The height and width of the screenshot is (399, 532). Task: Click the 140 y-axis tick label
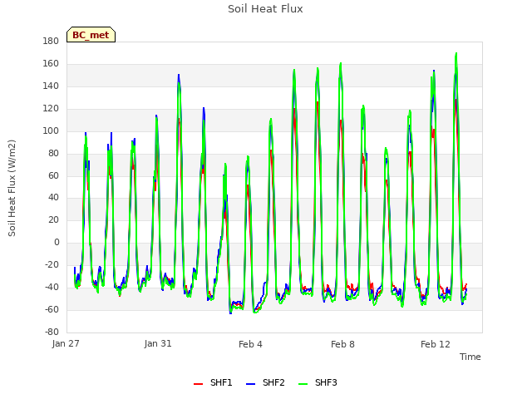pyautogui.click(x=51, y=86)
